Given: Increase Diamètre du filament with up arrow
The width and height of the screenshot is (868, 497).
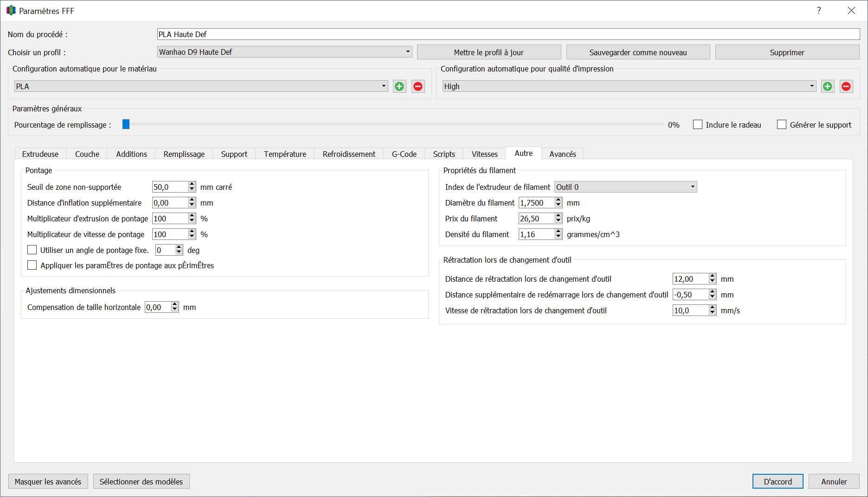Looking at the screenshot, I should [559, 200].
